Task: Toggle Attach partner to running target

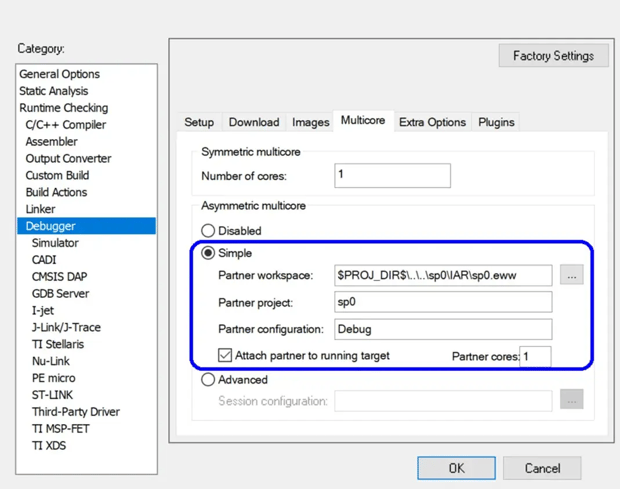Action: click(x=225, y=355)
